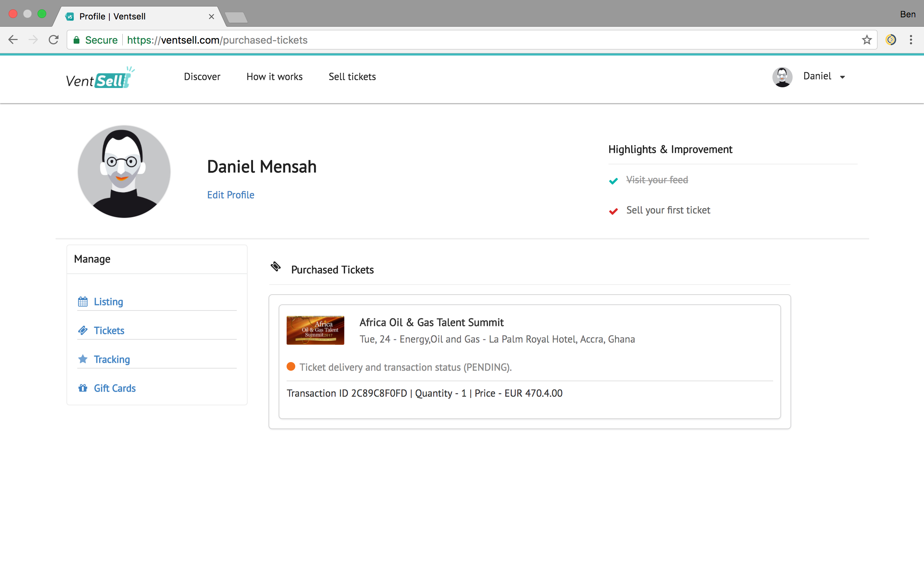Viewport: 924px width, 577px height.
Task: Click the Listing calendar icon
Action: [x=83, y=301]
